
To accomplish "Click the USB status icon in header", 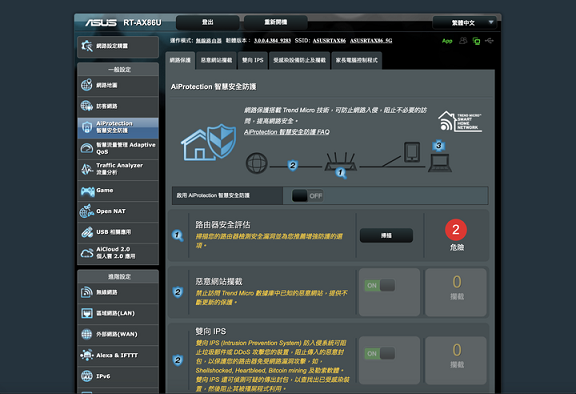I will (489, 40).
